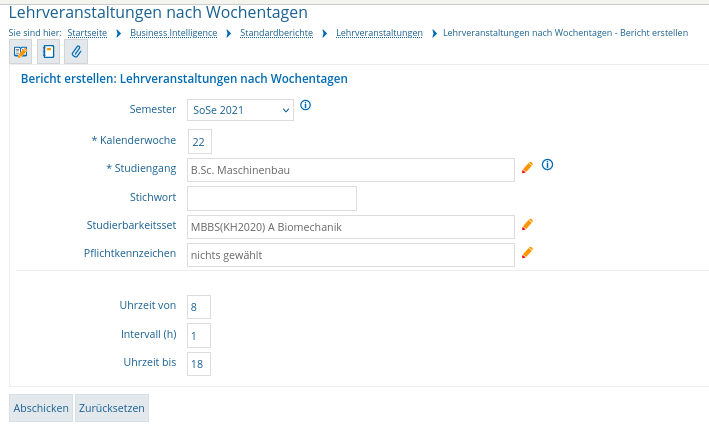Click the first toolbar icon with orange pencil
This screenshot has height=428, width=709.
[x=20, y=52]
